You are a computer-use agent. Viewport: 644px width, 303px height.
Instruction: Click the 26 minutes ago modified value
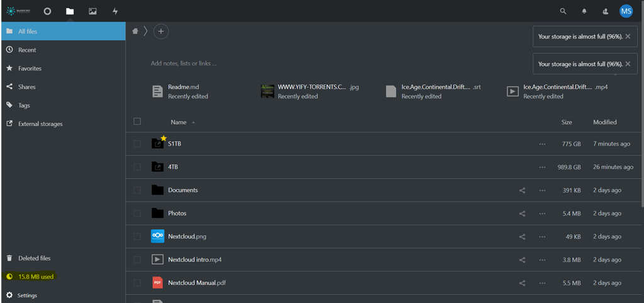[613, 168]
